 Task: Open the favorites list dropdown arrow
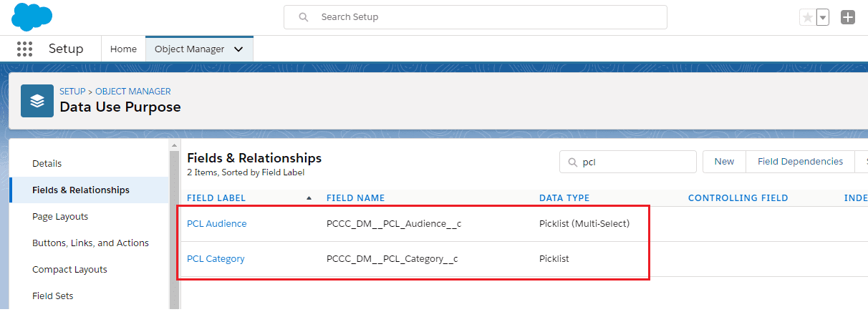(x=823, y=17)
